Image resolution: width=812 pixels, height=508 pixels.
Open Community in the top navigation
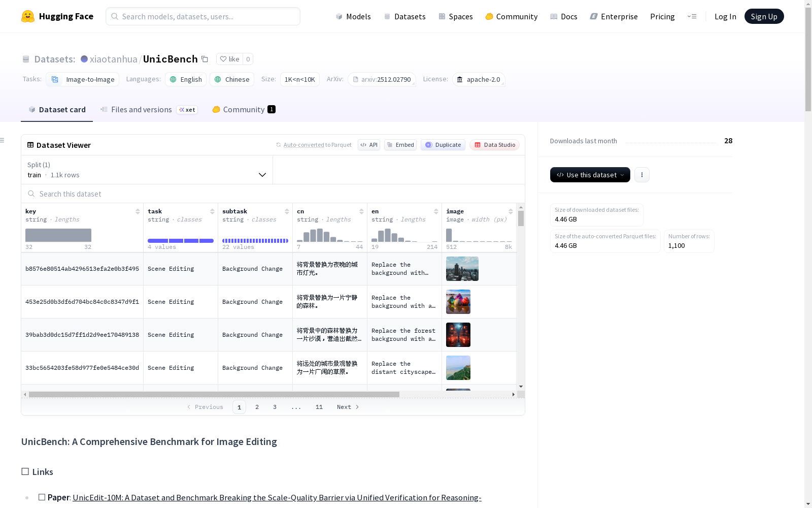coord(512,16)
